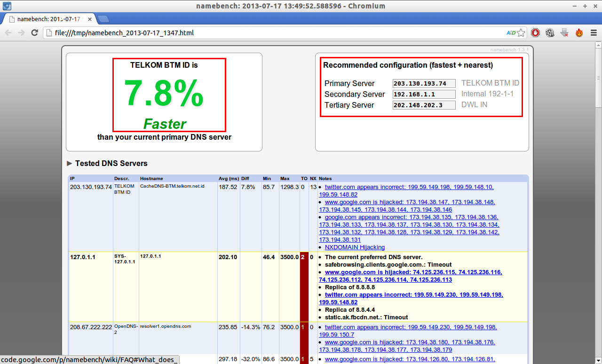
Task: Click the bold 127.0.1.1 IP cell
Action: (83, 257)
